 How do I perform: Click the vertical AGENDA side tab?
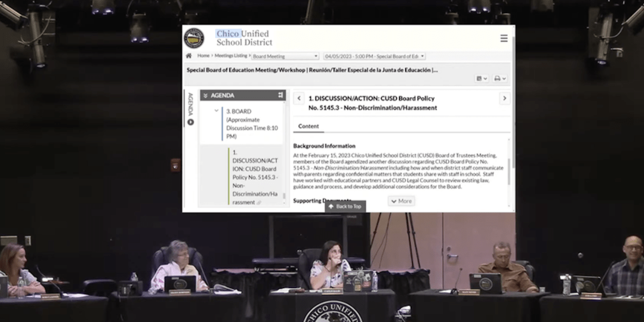click(190, 105)
